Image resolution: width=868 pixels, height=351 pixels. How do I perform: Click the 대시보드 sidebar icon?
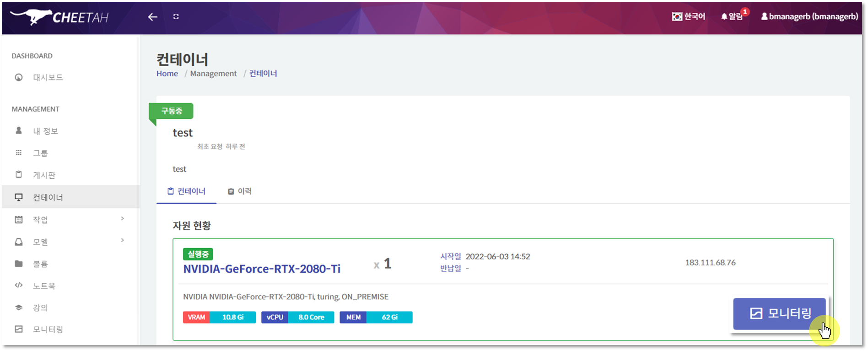[x=19, y=77]
